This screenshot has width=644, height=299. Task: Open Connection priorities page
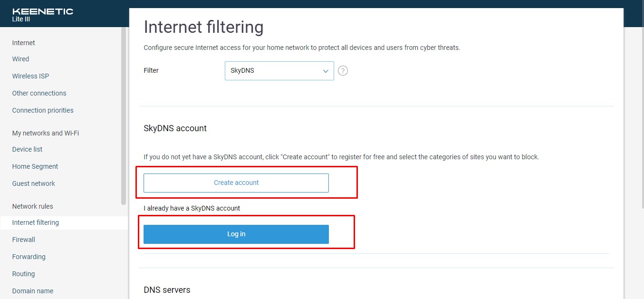click(x=43, y=110)
